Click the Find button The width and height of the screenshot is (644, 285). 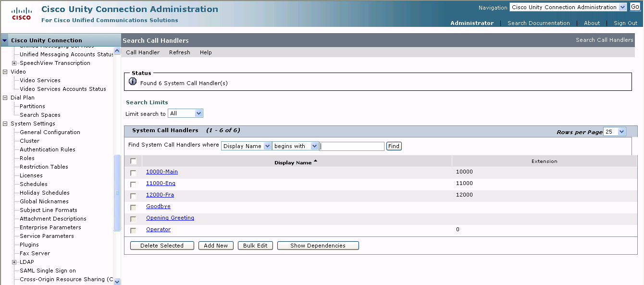click(394, 146)
